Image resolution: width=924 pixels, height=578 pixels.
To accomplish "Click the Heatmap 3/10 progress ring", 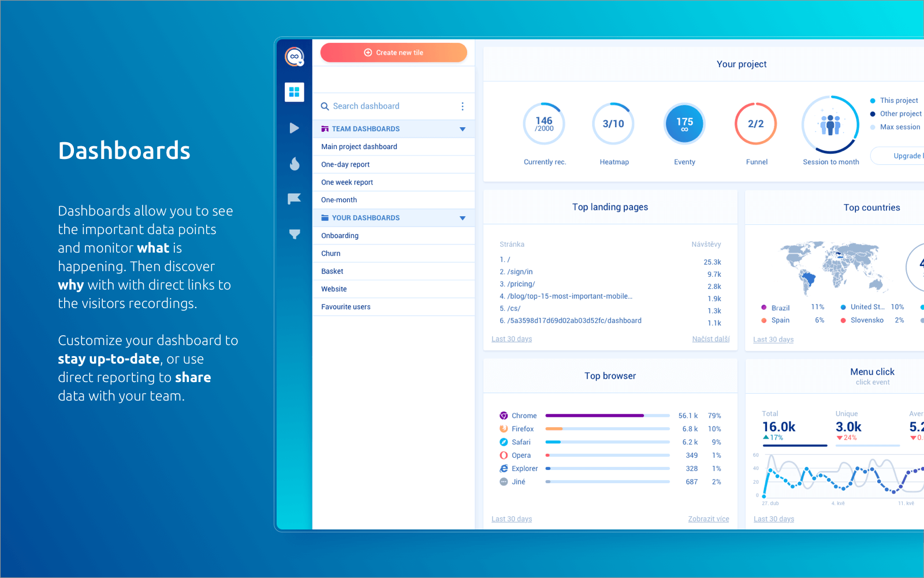I will 613,123.
